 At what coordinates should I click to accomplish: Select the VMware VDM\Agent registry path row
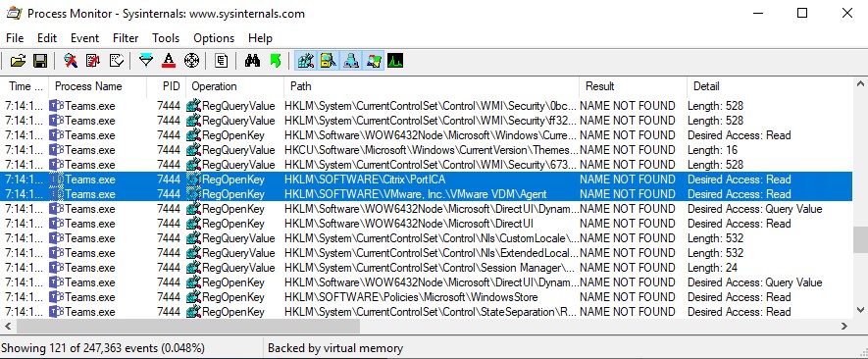(427, 194)
